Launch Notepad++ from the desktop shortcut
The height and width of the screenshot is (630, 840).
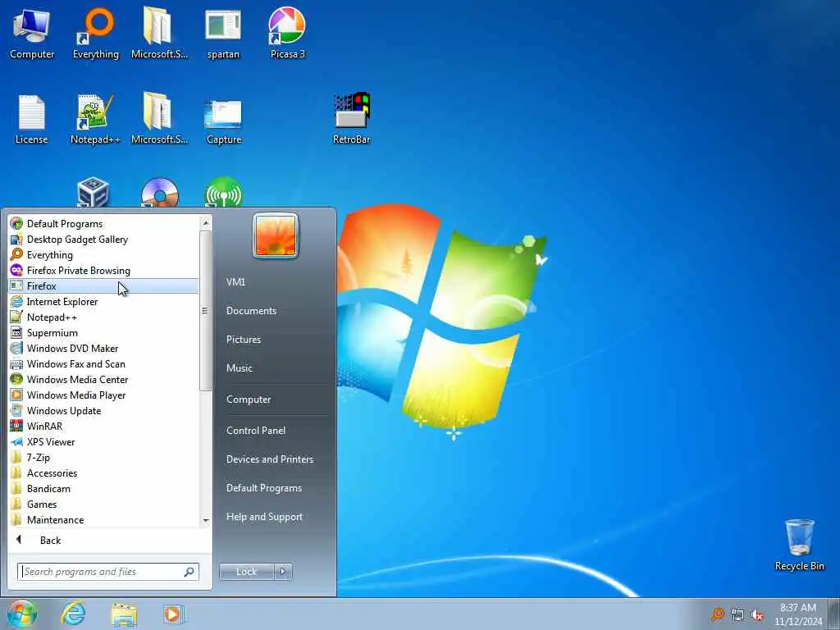coord(96,119)
